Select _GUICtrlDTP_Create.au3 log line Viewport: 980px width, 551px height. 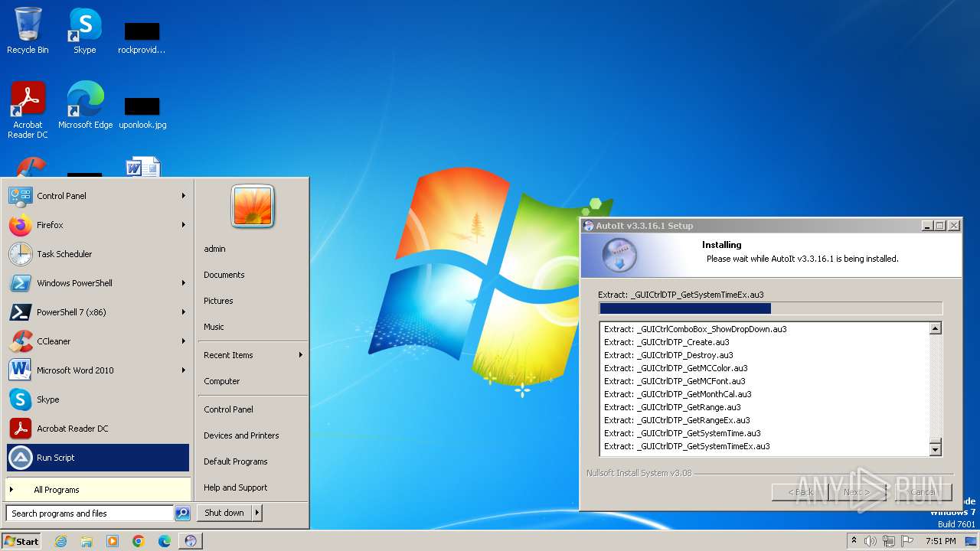coord(667,342)
